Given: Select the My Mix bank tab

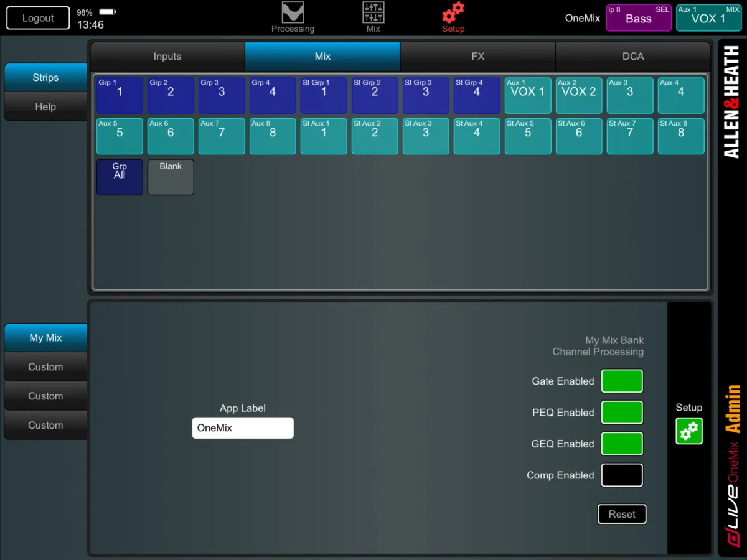Looking at the screenshot, I should point(45,338).
